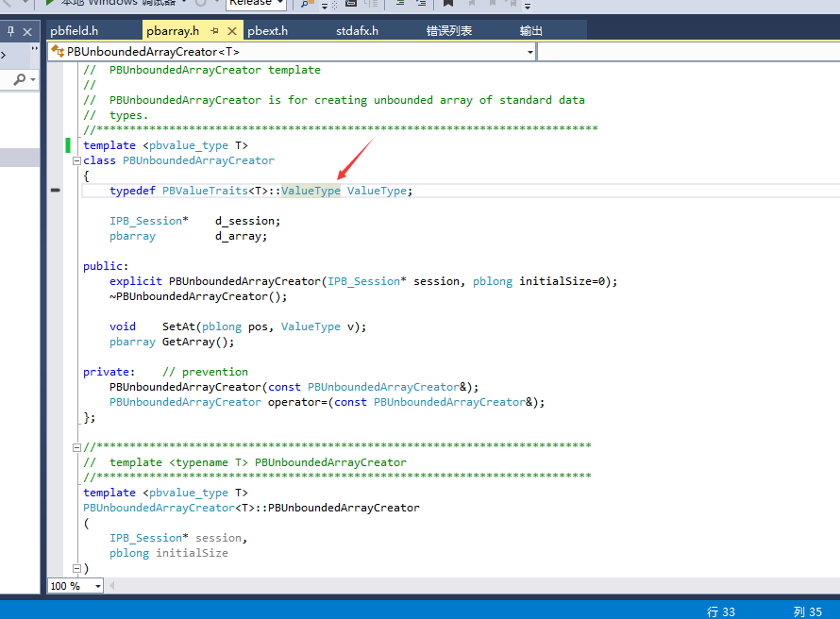The height and width of the screenshot is (619, 840).
Task: Collapse the comment block above second template
Action: 76,447
